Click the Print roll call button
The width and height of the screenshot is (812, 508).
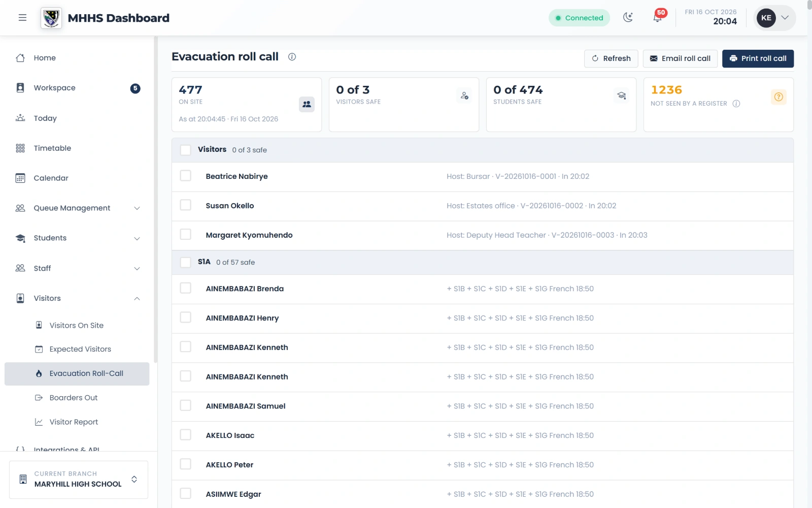point(758,58)
